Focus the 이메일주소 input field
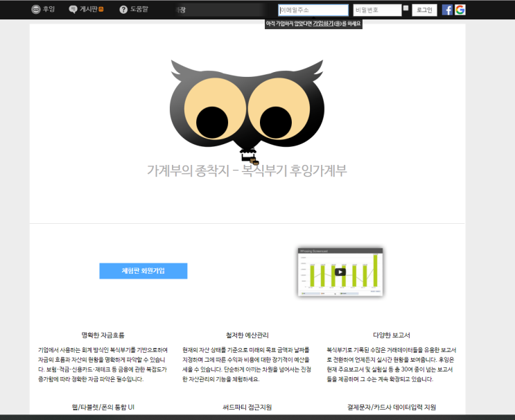This screenshot has height=420, width=515. pyautogui.click(x=313, y=10)
